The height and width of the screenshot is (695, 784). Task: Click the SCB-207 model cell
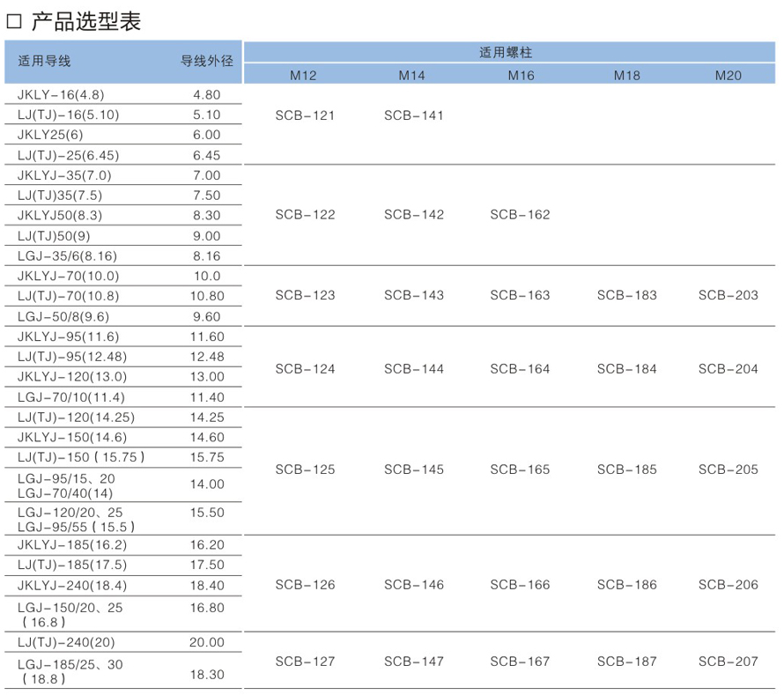pos(728,662)
